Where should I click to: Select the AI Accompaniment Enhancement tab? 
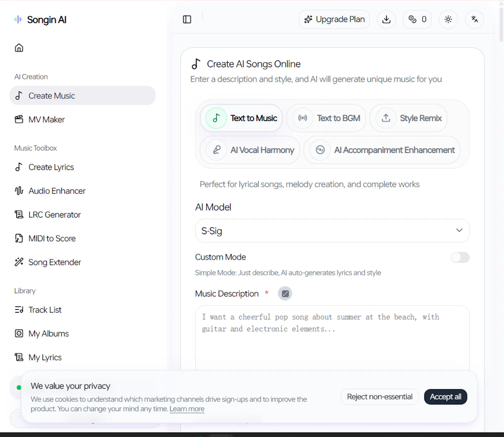click(x=382, y=150)
